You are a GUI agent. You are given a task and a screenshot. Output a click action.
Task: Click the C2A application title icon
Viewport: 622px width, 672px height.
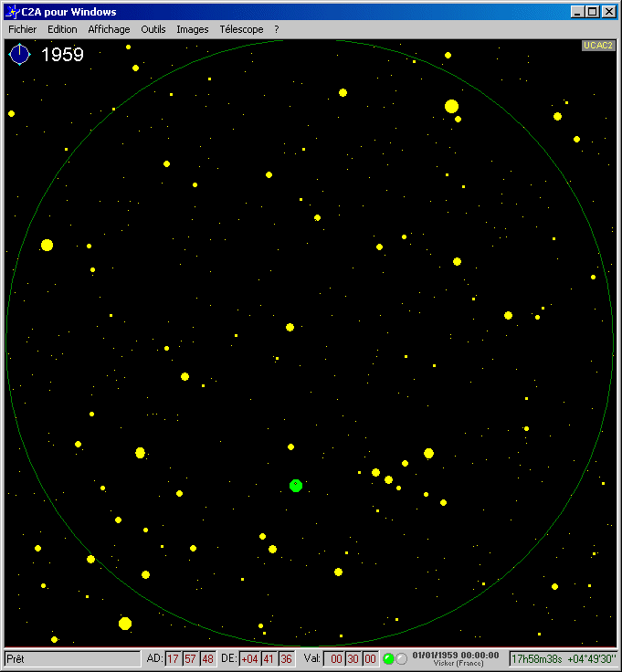(x=14, y=12)
